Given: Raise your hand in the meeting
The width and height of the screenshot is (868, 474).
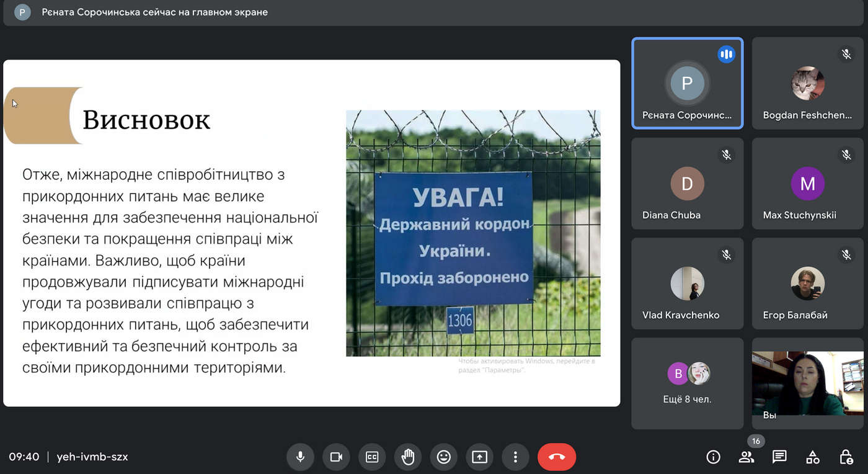Looking at the screenshot, I should coord(407,457).
